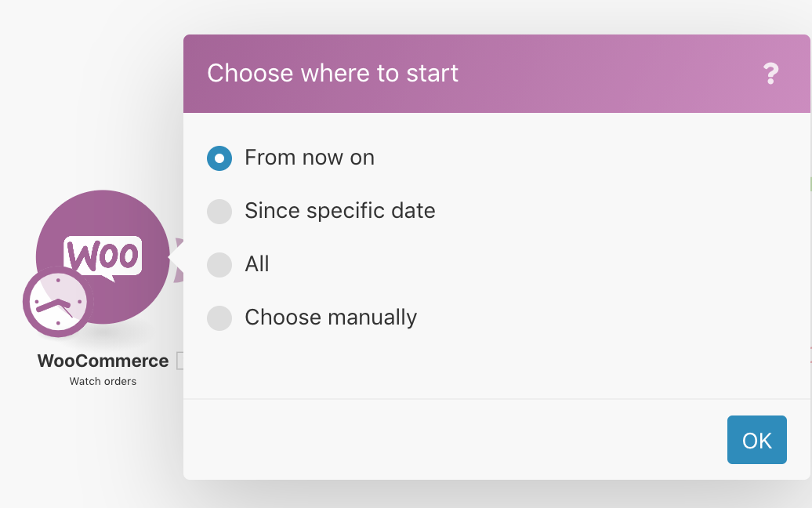Click the Woo logo speech bubble
Screen dimensions: 812x508
(x=103, y=256)
